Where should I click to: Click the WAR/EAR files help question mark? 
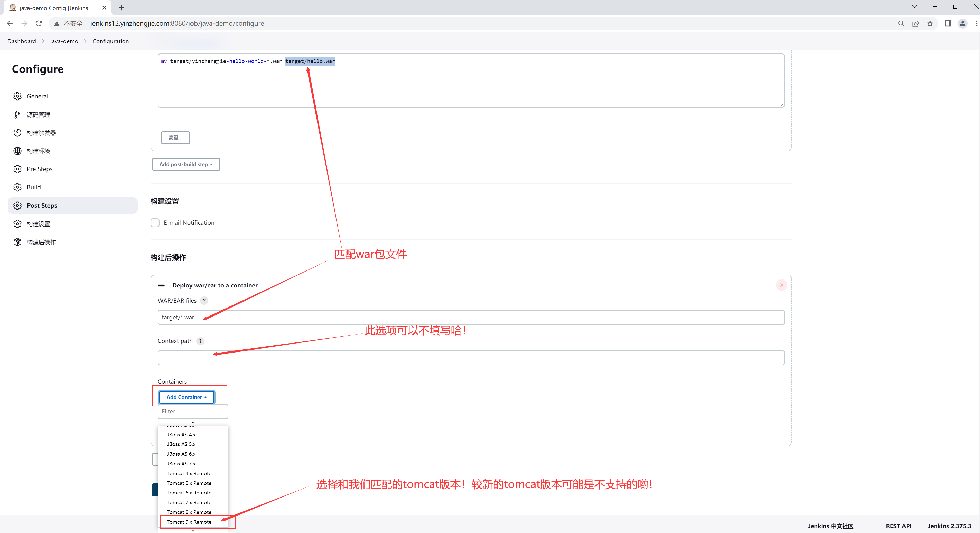pos(204,301)
